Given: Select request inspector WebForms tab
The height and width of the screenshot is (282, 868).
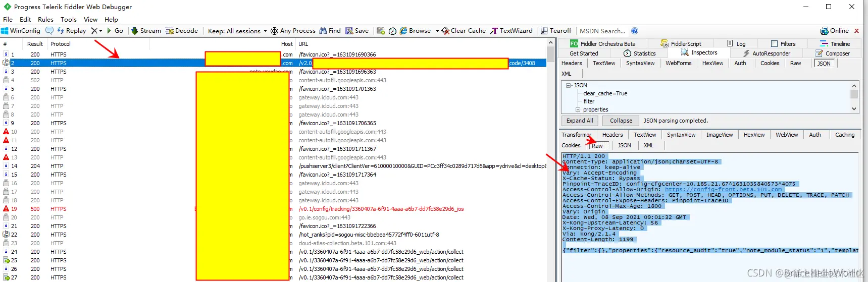Looking at the screenshot, I should coord(678,63).
